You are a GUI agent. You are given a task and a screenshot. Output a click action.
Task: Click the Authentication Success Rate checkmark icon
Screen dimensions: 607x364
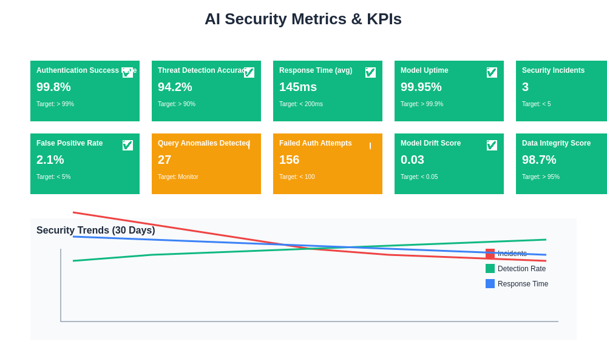[x=127, y=72]
